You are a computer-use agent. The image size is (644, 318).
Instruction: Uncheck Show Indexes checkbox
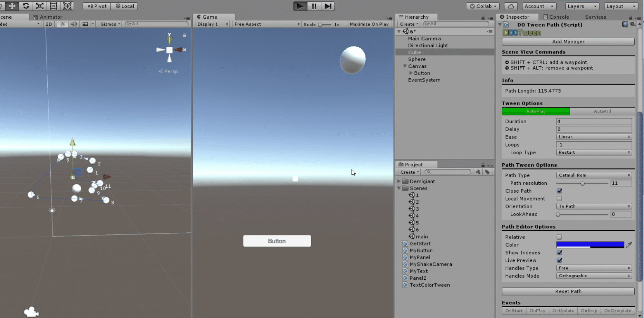559,253
